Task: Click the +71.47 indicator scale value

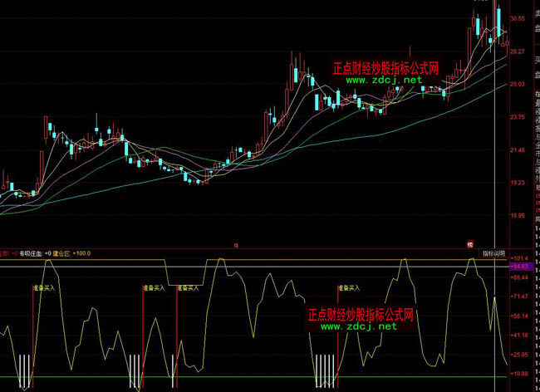Action: coord(520,296)
